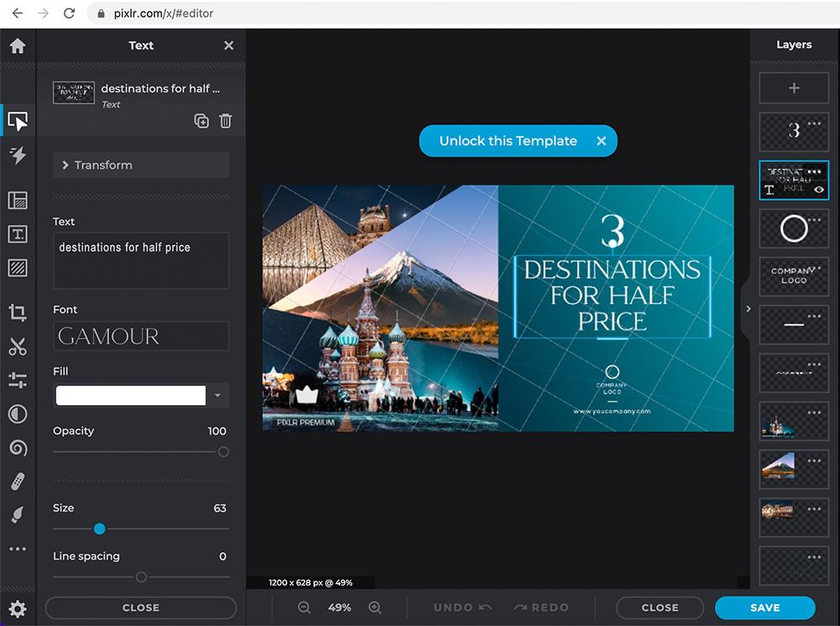Open options for the circle layer
Viewport: 840px width, 626px height.
pos(814,220)
